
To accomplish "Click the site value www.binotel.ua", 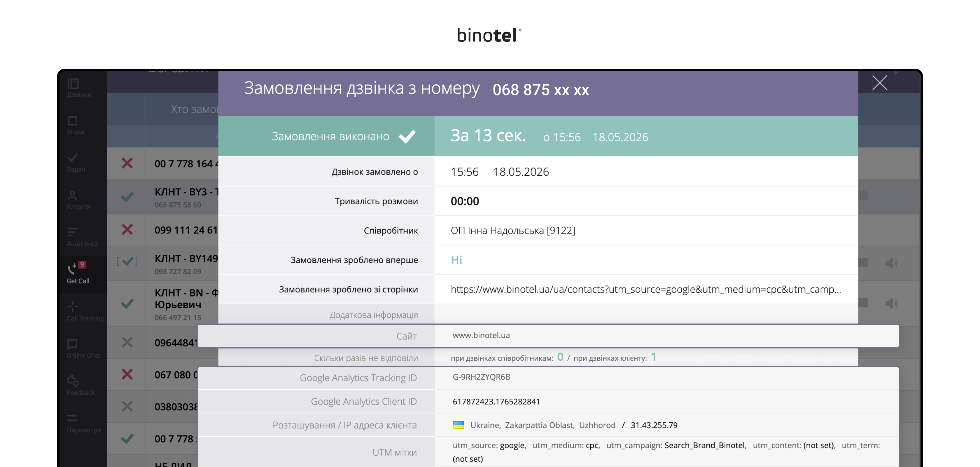I will (481, 335).
